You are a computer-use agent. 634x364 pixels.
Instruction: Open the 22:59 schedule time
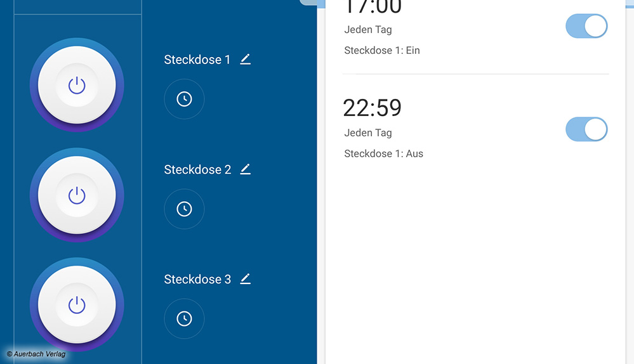click(x=373, y=108)
